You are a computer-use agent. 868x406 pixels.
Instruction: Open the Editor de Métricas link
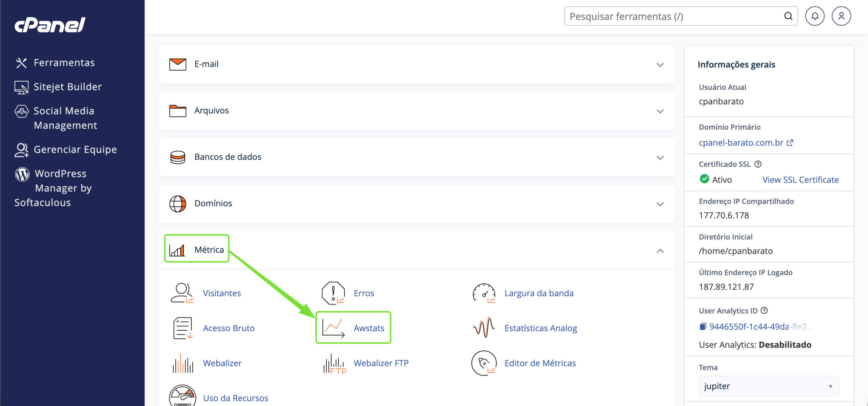coord(540,363)
